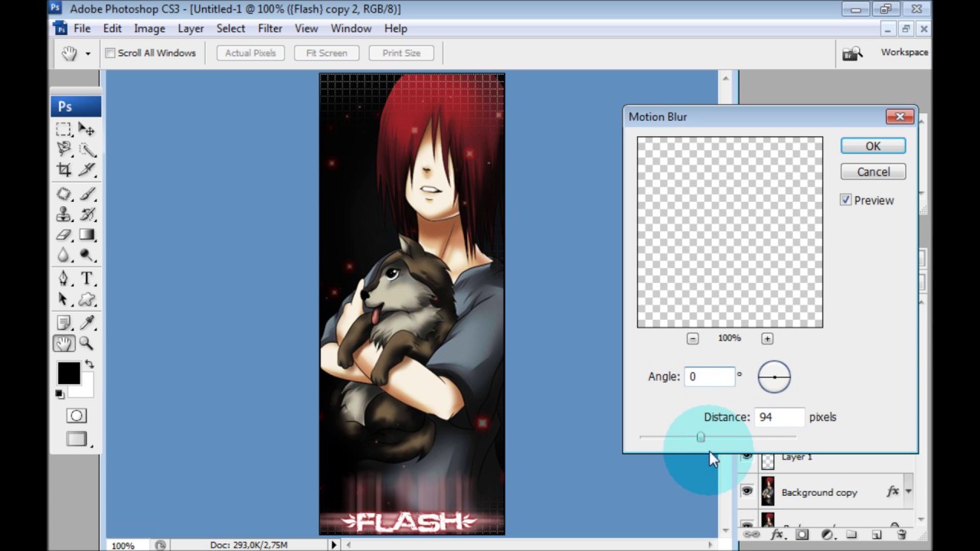This screenshot has height=551, width=980.
Task: Select the Custom Shape tool
Action: click(87, 299)
